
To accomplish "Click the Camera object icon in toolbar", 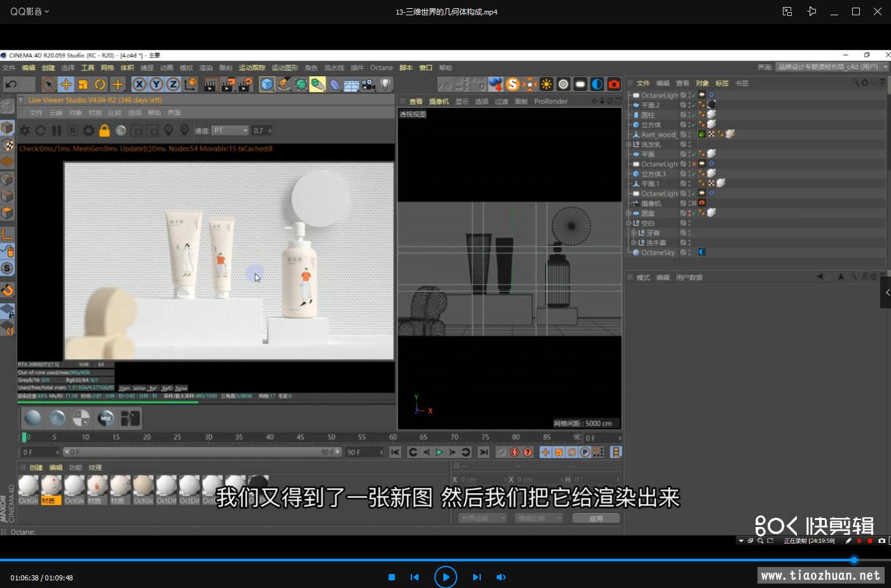I will (x=368, y=84).
